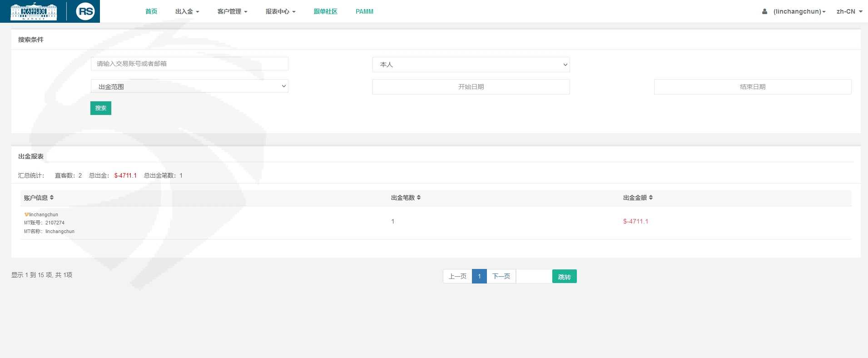This screenshot has width=868, height=358.
Task: Click the V badge icon next to linchangchun
Action: tap(26, 214)
